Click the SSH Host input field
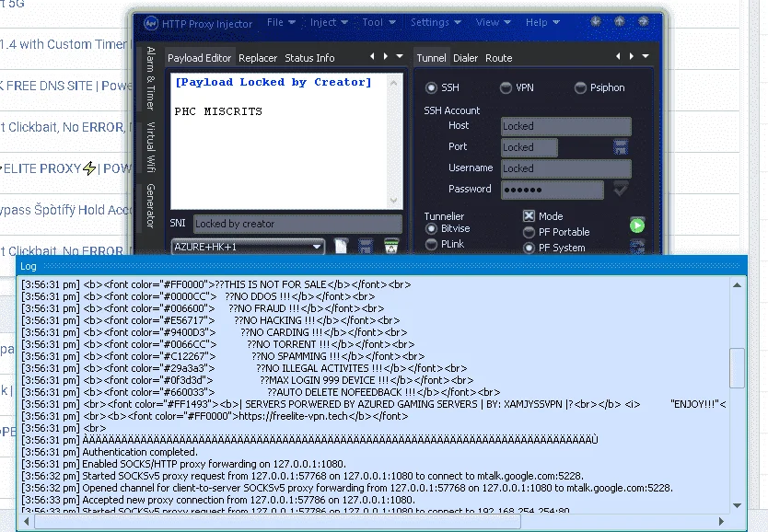768x532 pixels. (565, 126)
